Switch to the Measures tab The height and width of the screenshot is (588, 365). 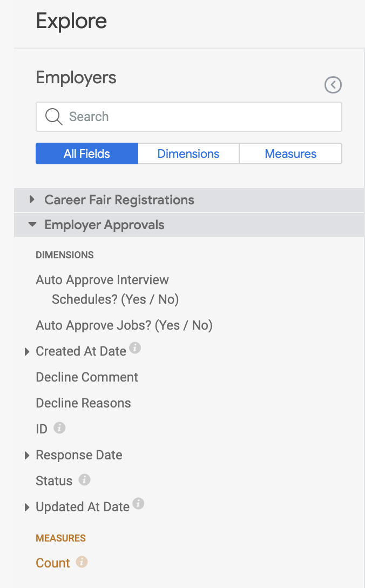coord(290,153)
